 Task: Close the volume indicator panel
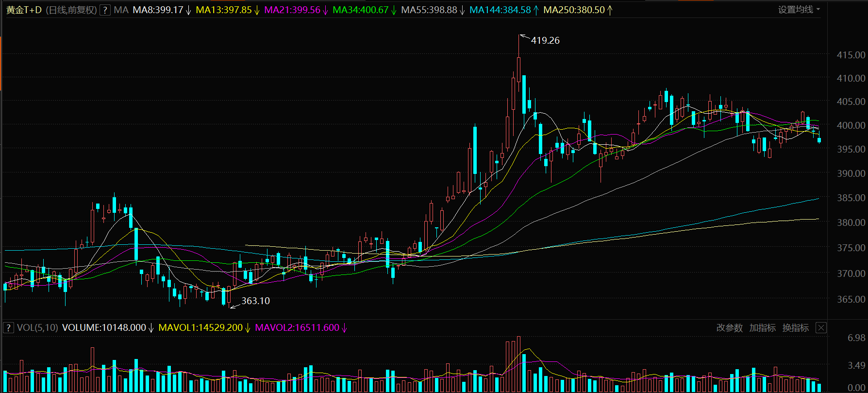[x=821, y=328]
